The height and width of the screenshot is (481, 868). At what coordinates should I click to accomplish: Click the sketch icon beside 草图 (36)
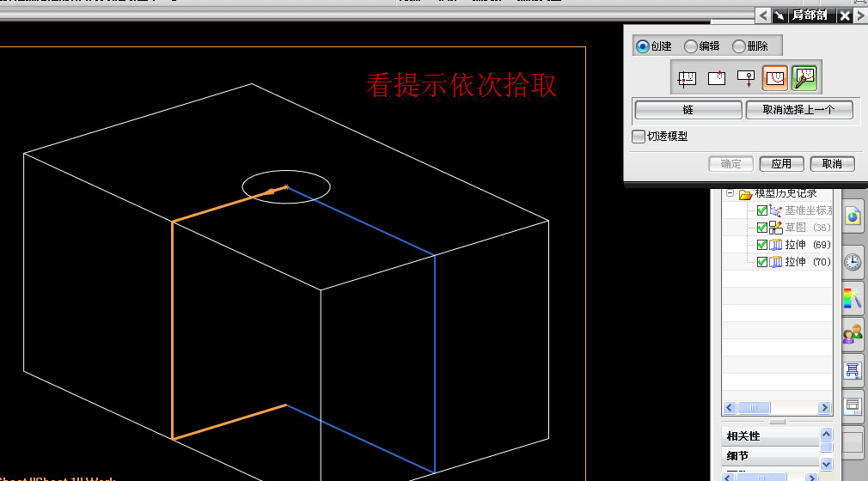coord(775,228)
